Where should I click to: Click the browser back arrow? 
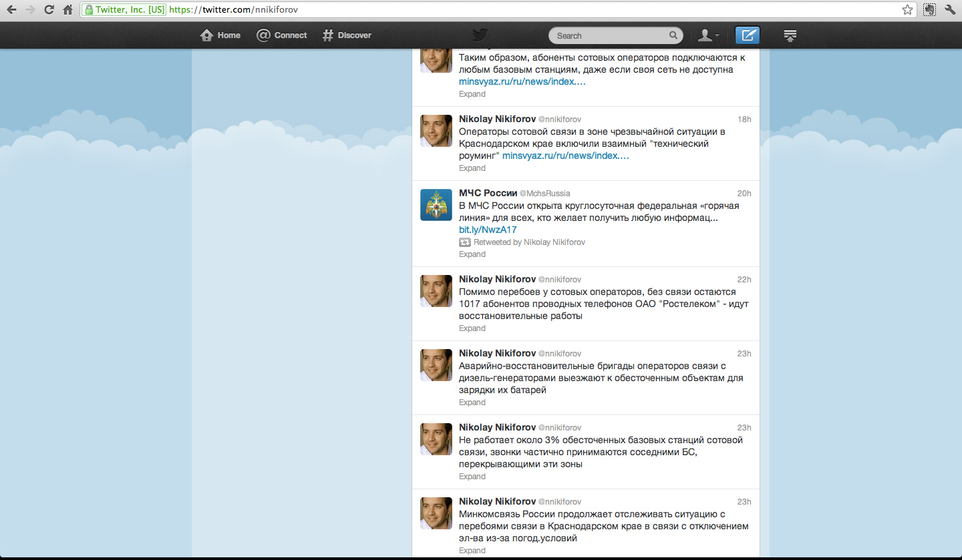pos(11,10)
